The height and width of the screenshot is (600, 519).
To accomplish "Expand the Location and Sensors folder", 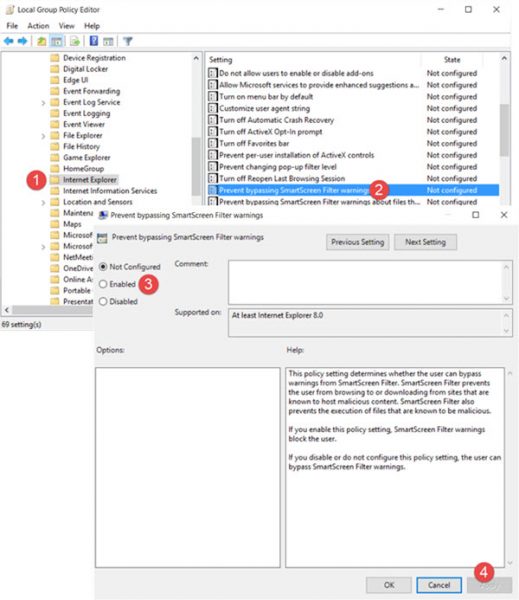I will [x=43, y=202].
